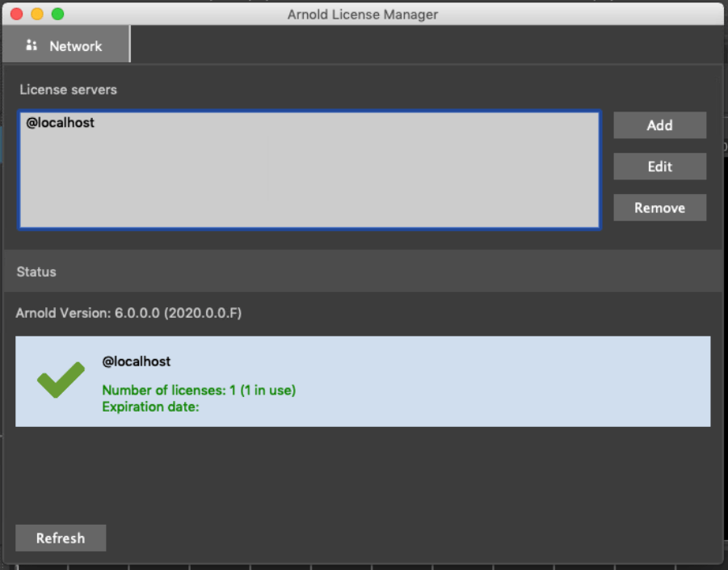Click the Arnold Version text
The width and height of the screenshot is (728, 570).
pyautogui.click(x=128, y=313)
